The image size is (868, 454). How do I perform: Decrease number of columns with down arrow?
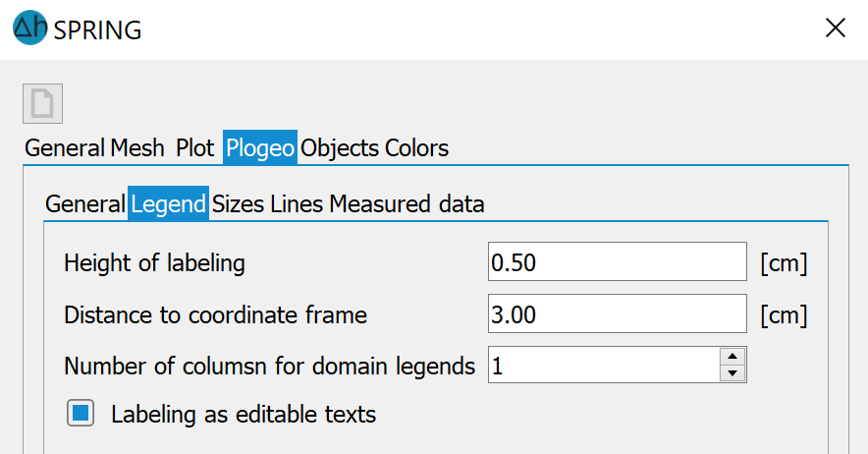[732, 373]
